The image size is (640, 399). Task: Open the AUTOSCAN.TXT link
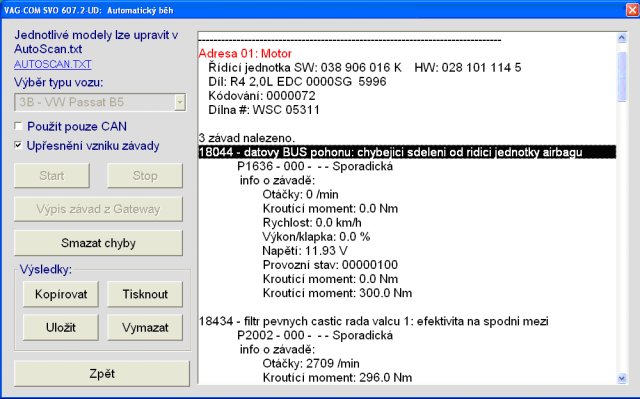(53, 64)
